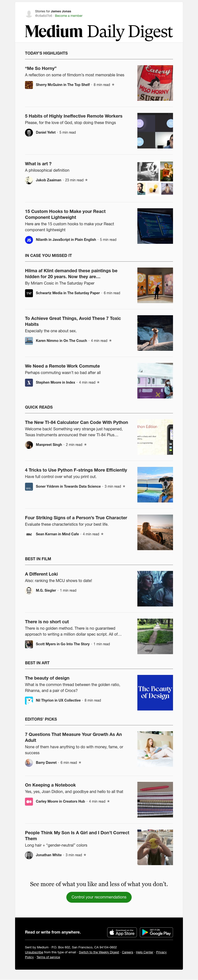Open Four Striking Signs of True Character

pos(76,518)
